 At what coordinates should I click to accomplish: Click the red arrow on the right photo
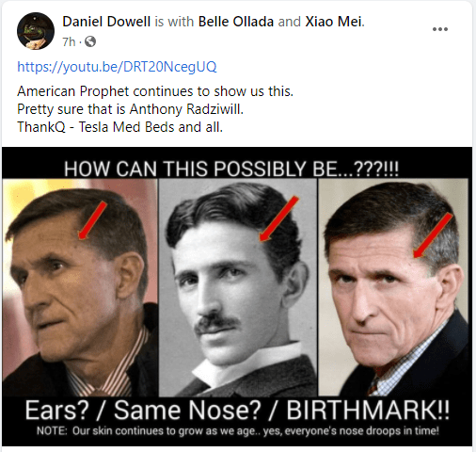[x=433, y=235]
